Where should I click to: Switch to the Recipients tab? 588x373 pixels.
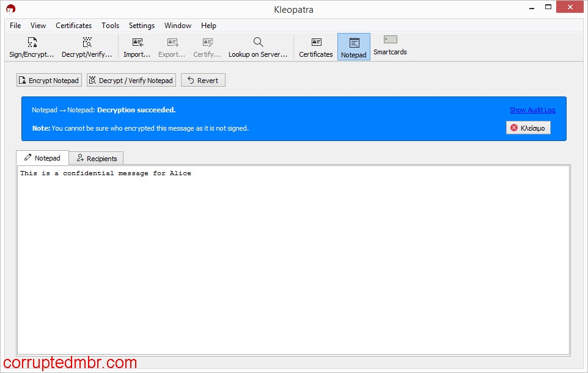[96, 158]
